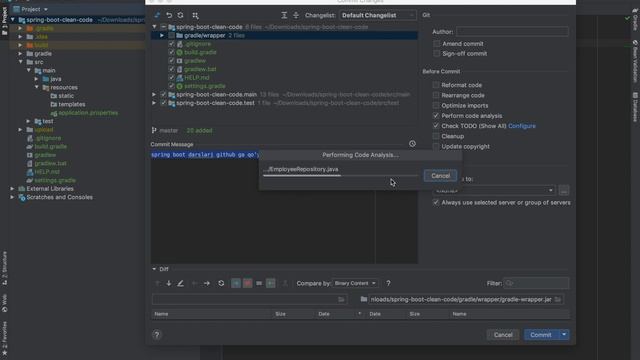
Task: Click Cancel at the dialog bottom
Action: pyautogui.click(x=503, y=335)
